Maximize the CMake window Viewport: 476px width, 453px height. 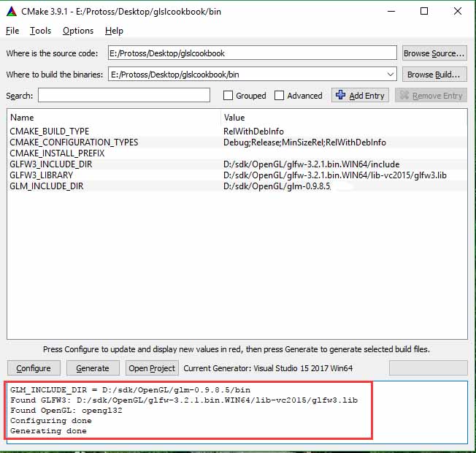pyautogui.click(x=424, y=11)
